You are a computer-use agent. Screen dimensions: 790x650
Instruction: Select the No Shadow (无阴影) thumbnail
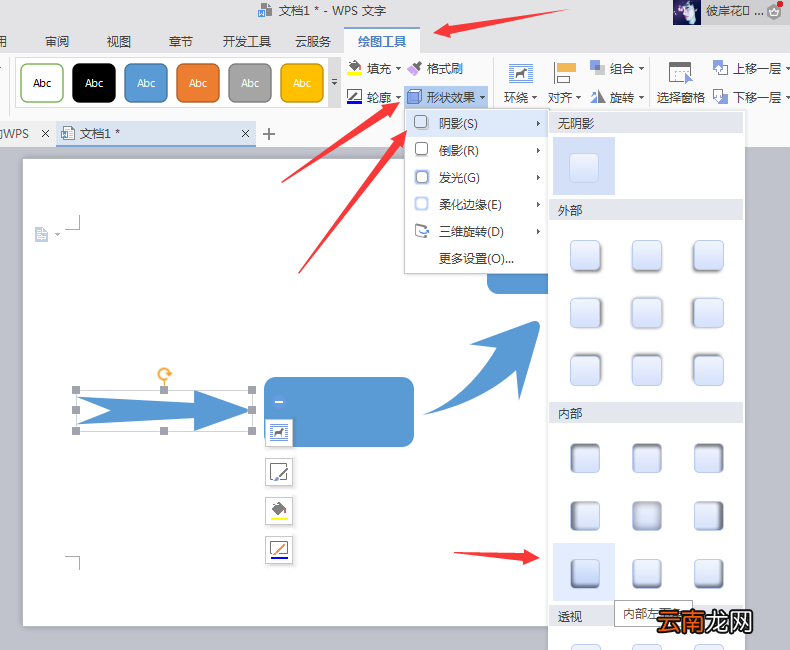coord(584,166)
